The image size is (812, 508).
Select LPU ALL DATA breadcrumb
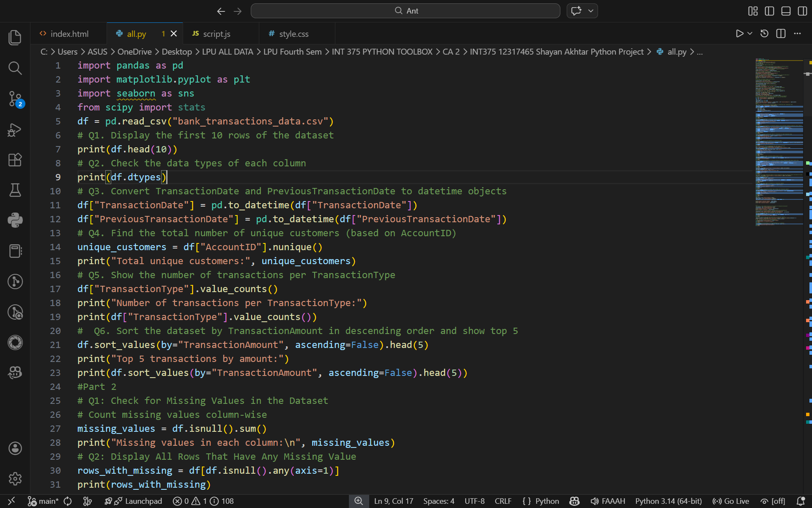click(228, 52)
